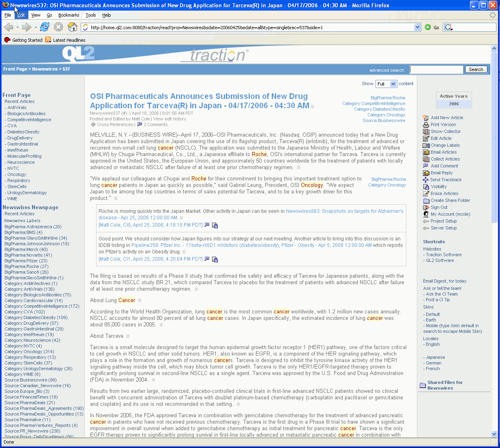
Task: Open BigPharma:Roche (27) label
Action: pyautogui.click(x=26, y=266)
